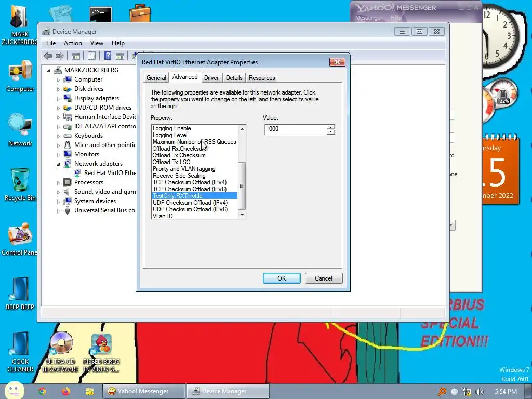Click the volume speaker tray icon
Screen dimensions: 532x399
pos(479,392)
